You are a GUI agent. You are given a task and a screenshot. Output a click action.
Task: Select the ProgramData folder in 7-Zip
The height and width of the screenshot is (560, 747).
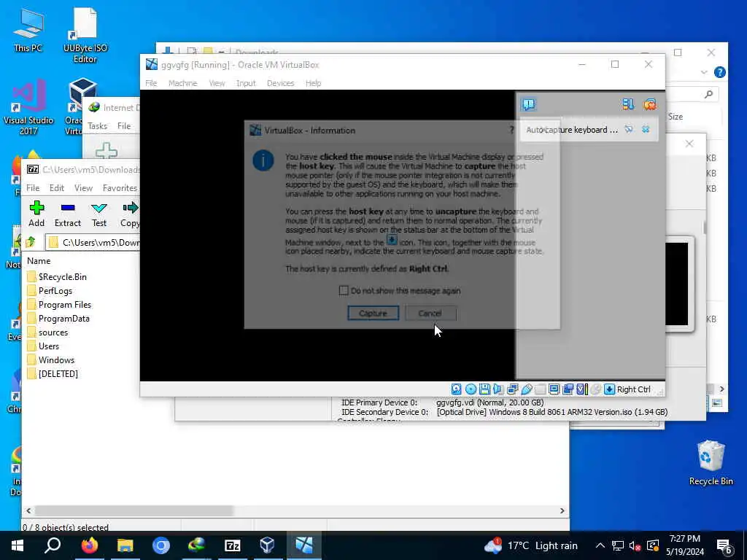tap(58, 318)
